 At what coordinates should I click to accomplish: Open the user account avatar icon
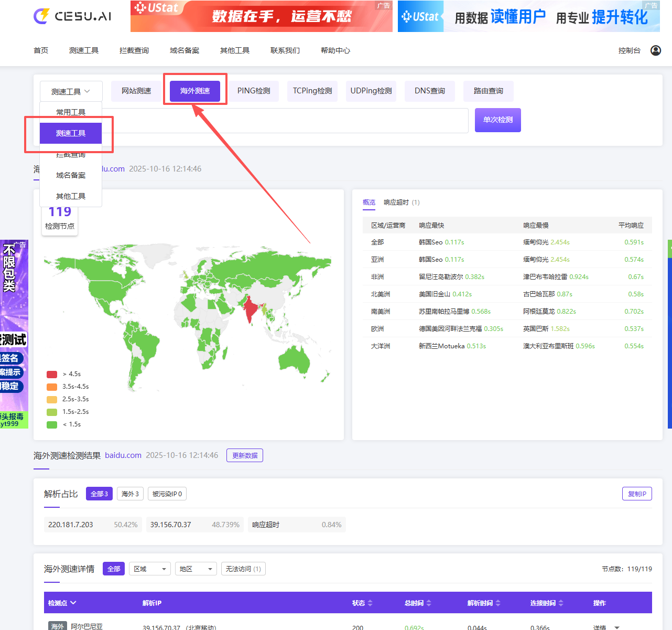tap(655, 50)
